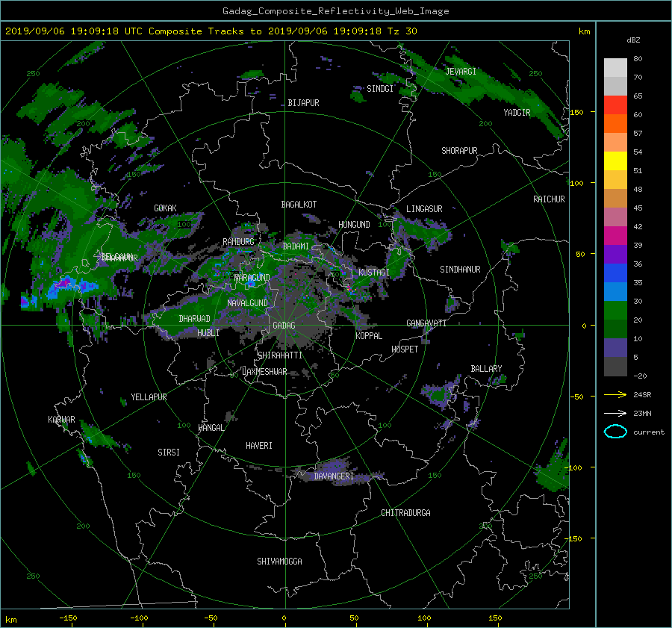Select the CHITRADURGA label
This screenshot has height=628, width=672.
coord(405,513)
